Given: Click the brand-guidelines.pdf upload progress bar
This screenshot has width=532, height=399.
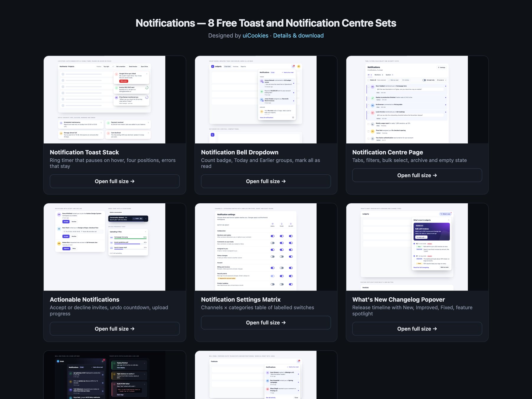Looking at the screenshot, I should (x=130, y=244).
